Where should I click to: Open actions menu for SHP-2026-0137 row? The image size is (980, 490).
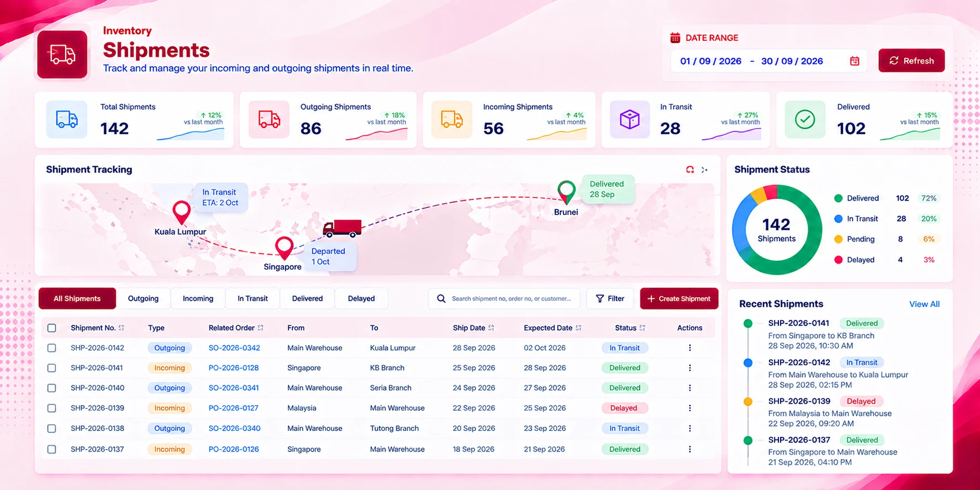(689, 449)
